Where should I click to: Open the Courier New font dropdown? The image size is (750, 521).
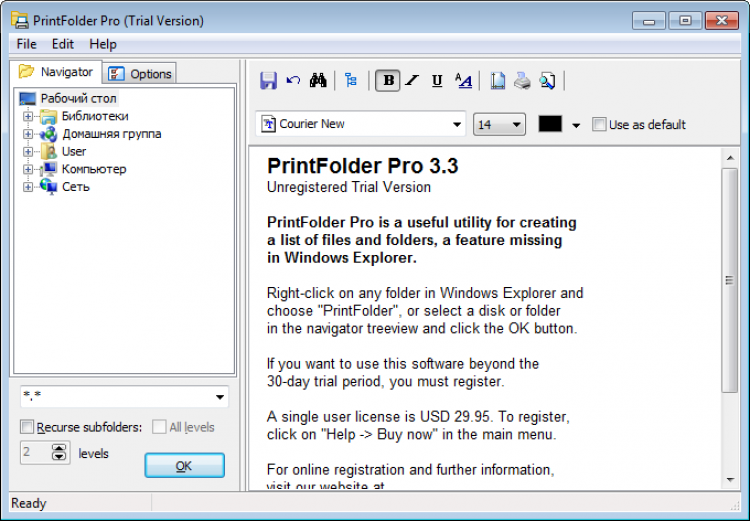point(457,124)
